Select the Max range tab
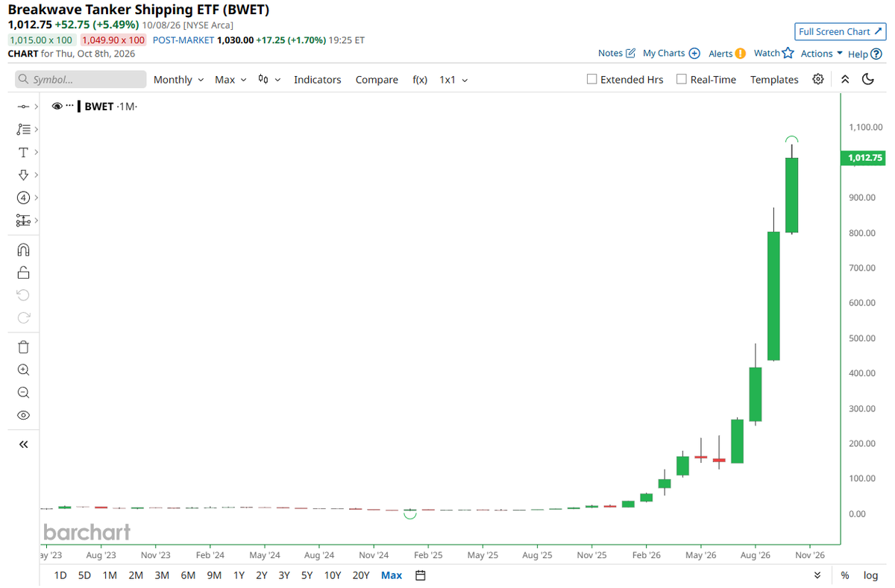This screenshot has width=895, height=588. [392, 575]
